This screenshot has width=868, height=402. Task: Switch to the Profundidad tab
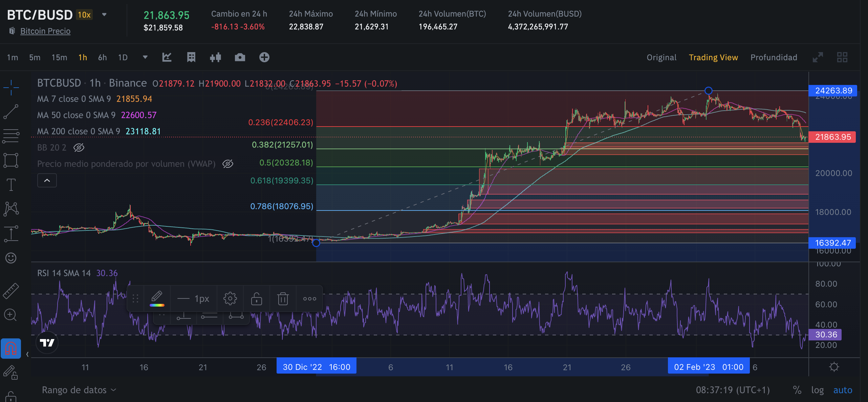774,57
